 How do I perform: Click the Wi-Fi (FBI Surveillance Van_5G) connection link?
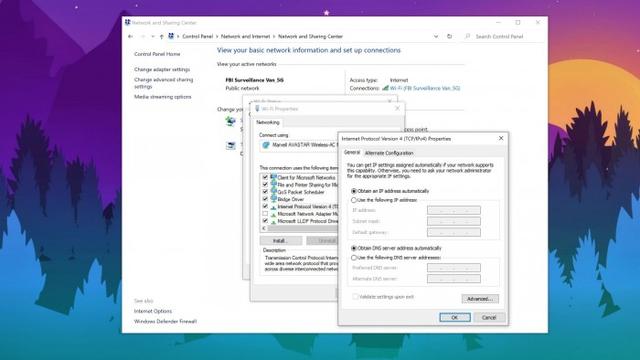[x=425, y=88]
